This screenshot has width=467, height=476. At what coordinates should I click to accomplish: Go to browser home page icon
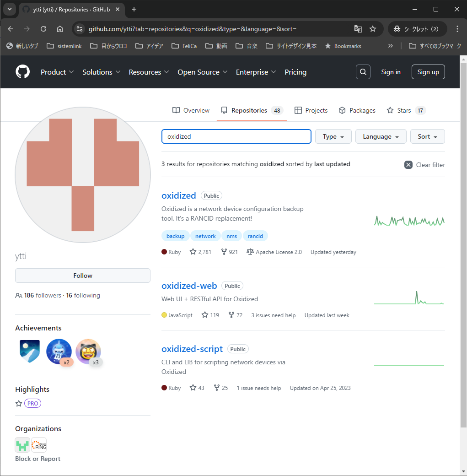pos(60,29)
